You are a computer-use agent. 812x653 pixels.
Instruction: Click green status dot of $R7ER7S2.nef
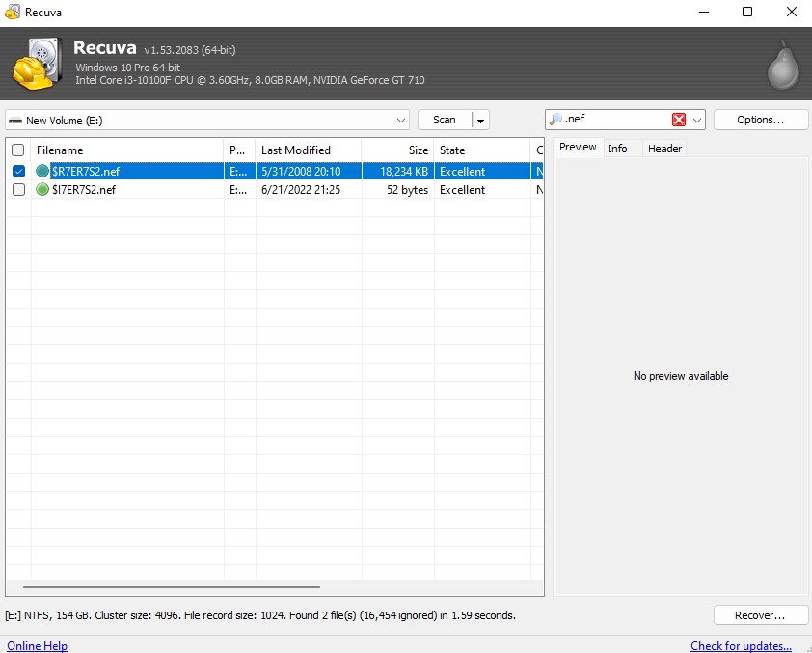pos(42,172)
